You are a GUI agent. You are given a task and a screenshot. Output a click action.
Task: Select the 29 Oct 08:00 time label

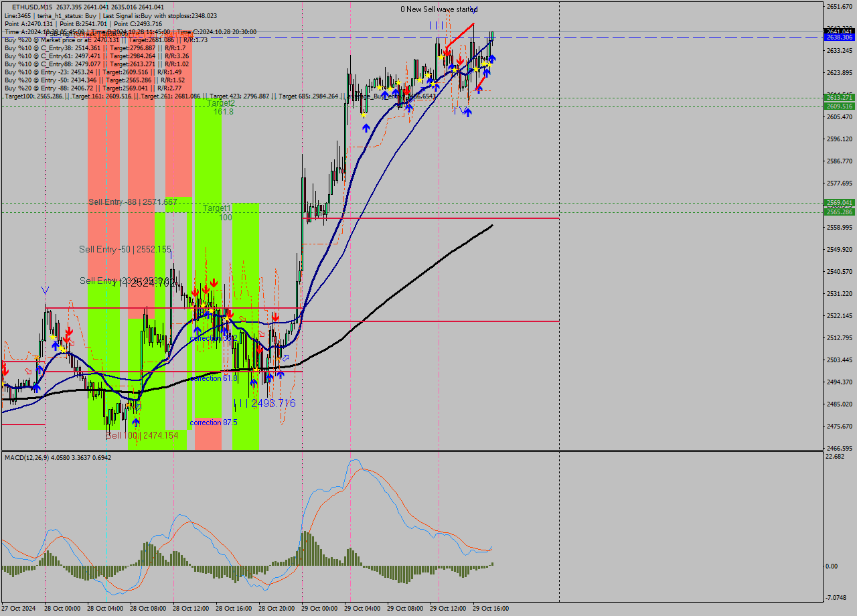(405, 609)
